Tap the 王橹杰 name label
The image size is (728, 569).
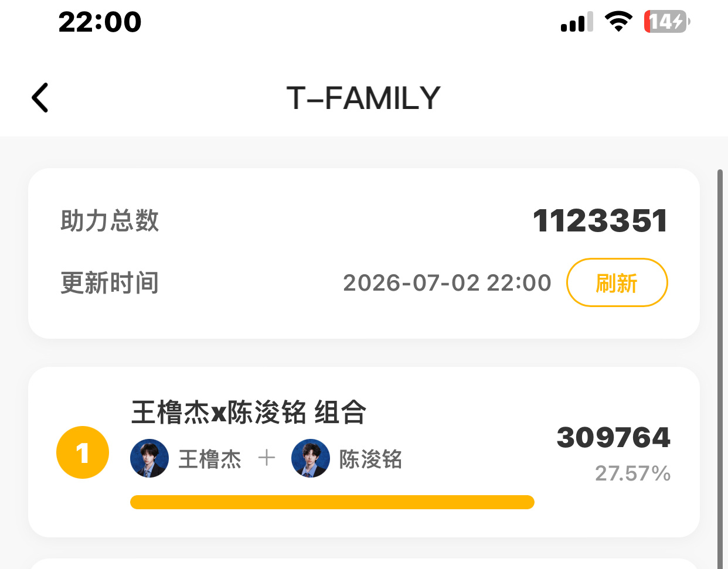click(210, 459)
